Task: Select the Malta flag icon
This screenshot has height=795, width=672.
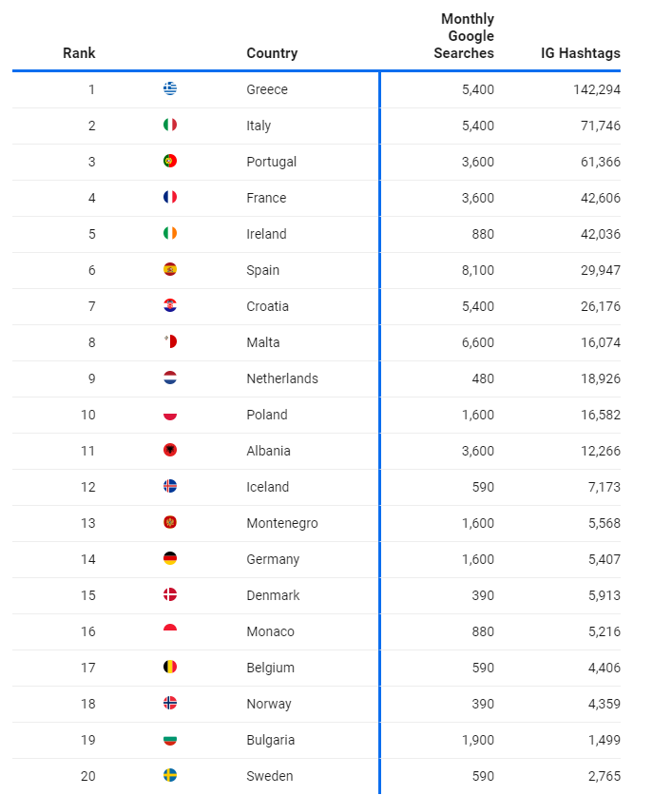Action: point(170,341)
